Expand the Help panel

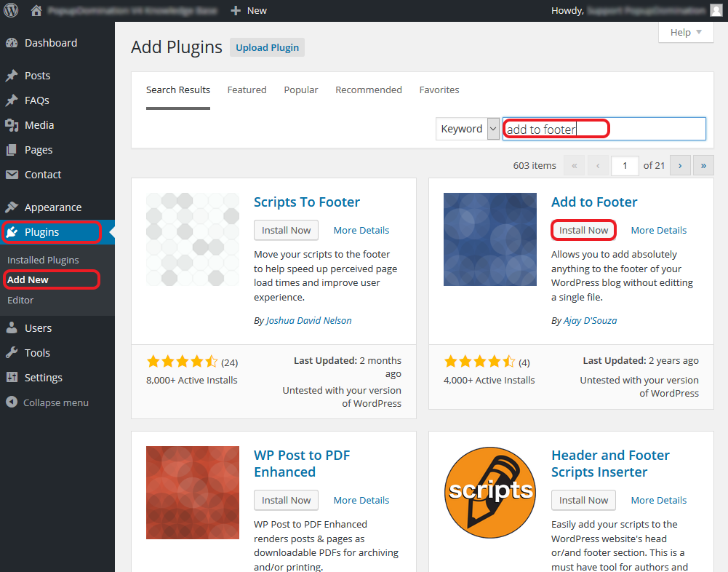point(686,32)
